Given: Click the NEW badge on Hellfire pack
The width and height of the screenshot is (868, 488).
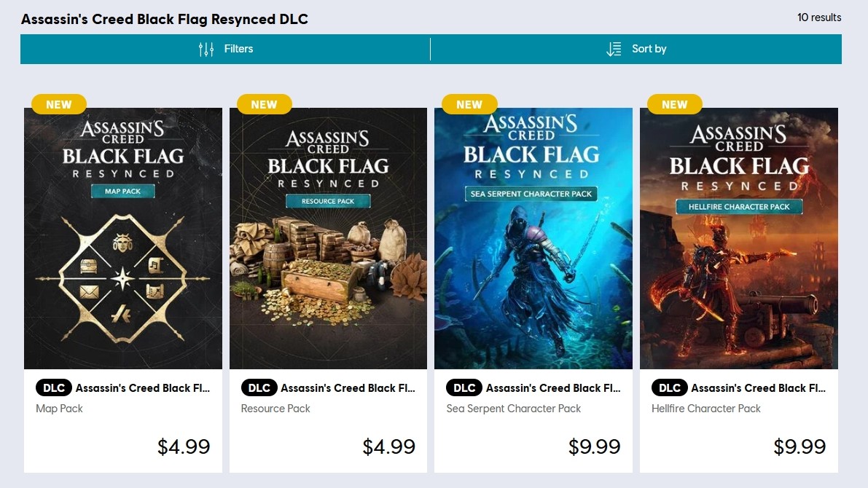Looking at the screenshot, I should [674, 104].
